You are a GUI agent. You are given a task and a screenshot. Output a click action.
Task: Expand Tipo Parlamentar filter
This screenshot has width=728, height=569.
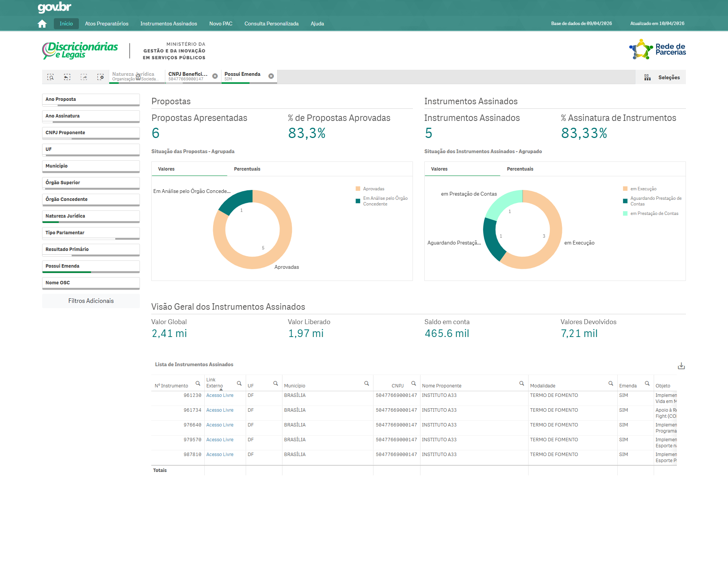(91, 233)
